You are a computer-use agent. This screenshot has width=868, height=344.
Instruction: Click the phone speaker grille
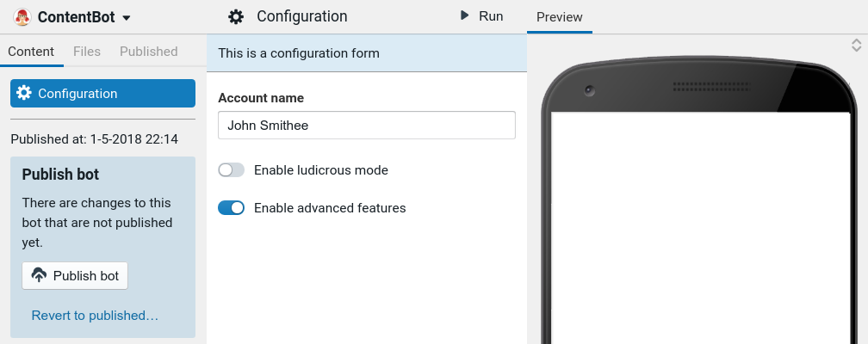[x=709, y=87]
